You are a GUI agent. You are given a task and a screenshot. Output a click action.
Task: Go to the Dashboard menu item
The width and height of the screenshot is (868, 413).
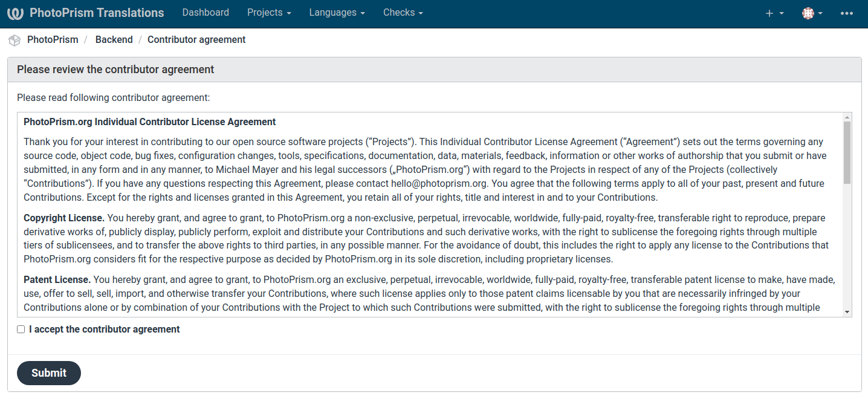206,13
